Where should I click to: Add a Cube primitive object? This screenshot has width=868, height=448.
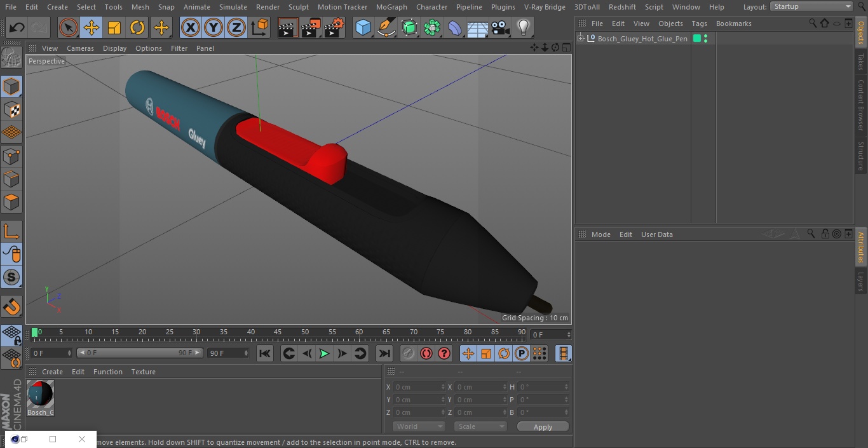click(363, 27)
